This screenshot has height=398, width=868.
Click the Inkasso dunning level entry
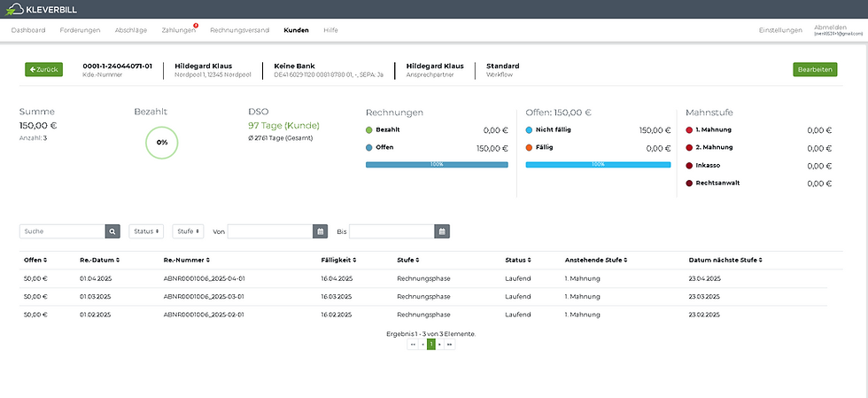pyautogui.click(x=708, y=165)
